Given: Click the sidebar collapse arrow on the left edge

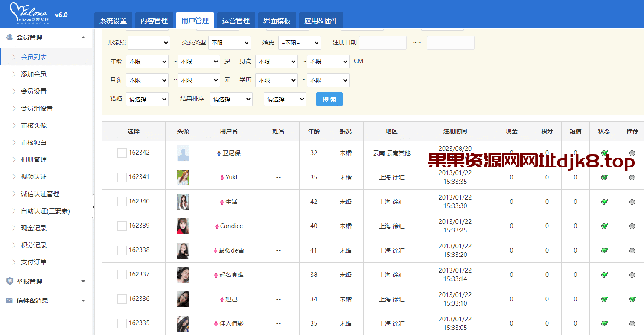Looking at the screenshot, I should click(93, 206).
